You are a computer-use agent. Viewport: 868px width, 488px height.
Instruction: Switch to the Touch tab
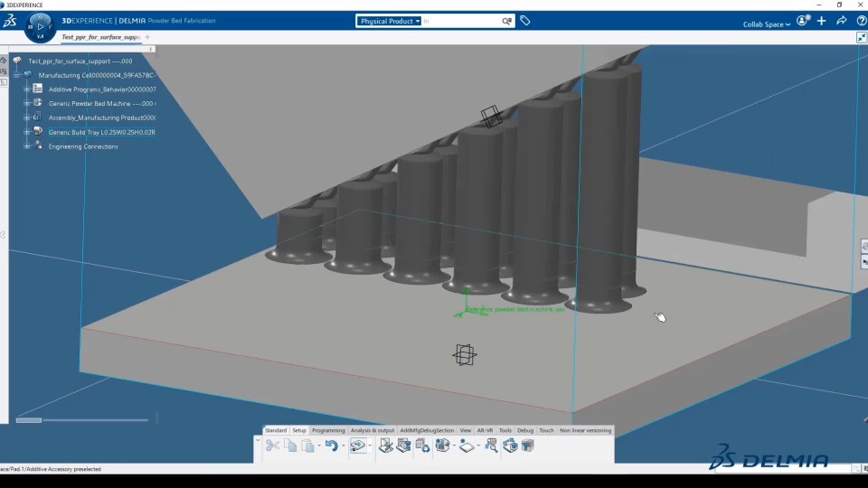546,430
